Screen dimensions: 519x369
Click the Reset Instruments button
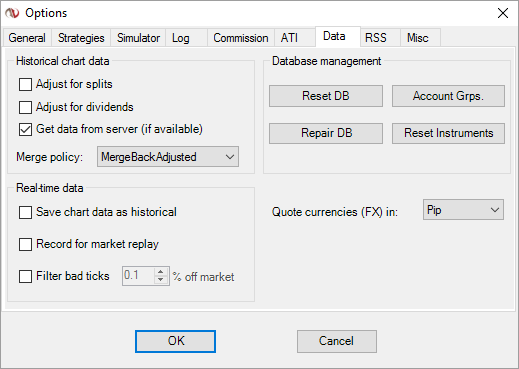tap(448, 133)
